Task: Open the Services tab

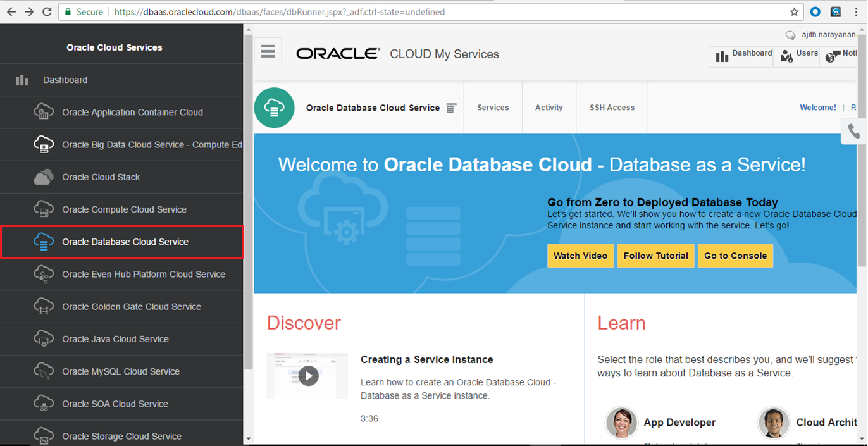Action: [x=493, y=108]
